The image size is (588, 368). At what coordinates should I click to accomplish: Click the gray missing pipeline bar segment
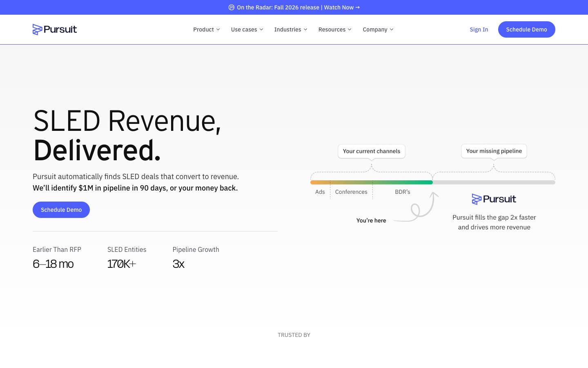(x=494, y=182)
